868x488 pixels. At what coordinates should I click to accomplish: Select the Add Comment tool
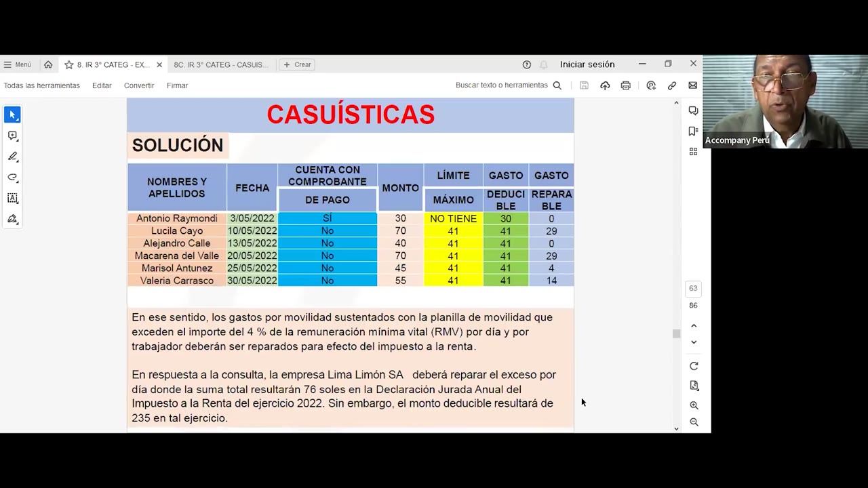[12, 136]
